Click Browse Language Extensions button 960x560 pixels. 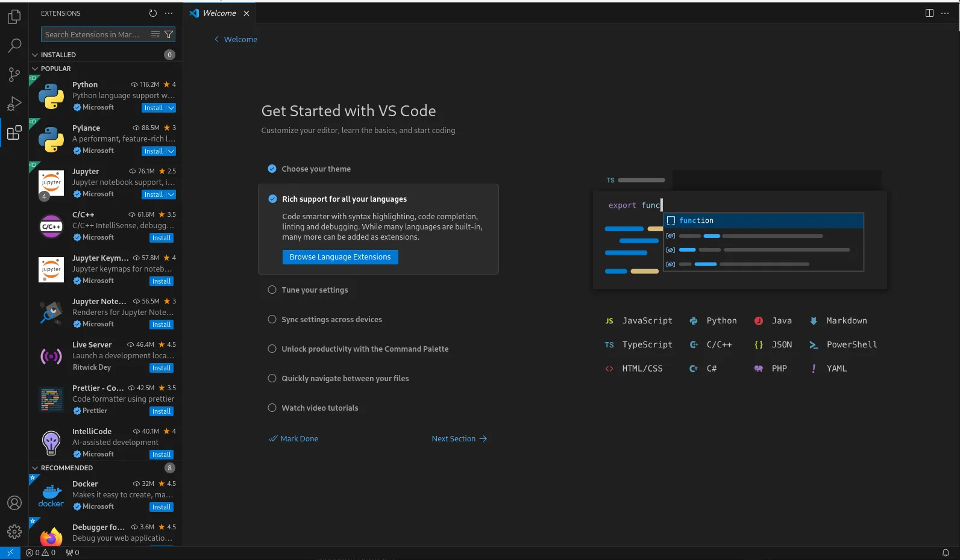point(340,257)
